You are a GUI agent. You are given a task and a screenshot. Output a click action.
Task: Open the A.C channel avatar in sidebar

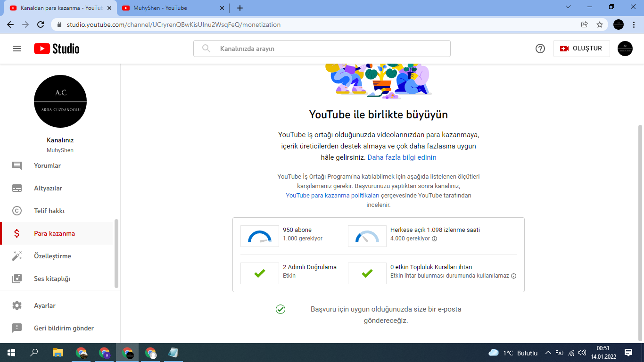[x=60, y=101]
